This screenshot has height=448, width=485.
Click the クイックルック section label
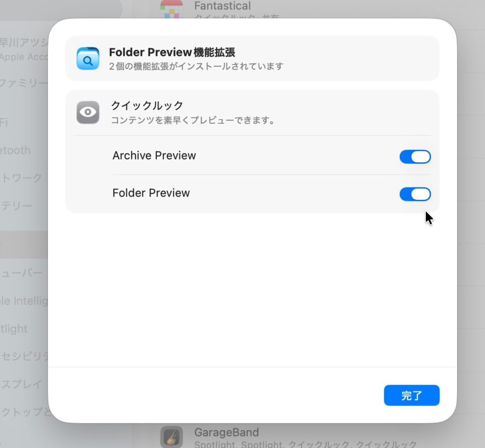coord(147,106)
